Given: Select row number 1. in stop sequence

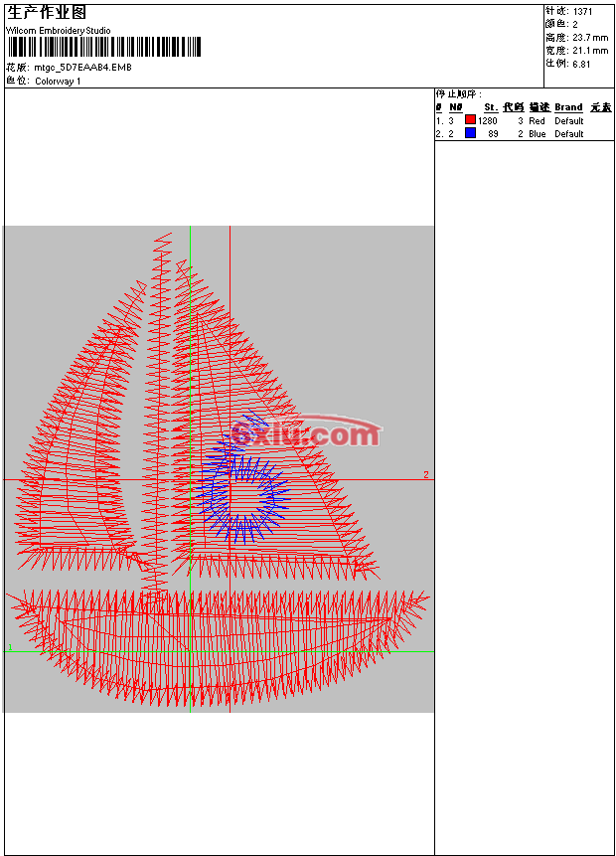Looking at the screenshot, I should point(440,121).
